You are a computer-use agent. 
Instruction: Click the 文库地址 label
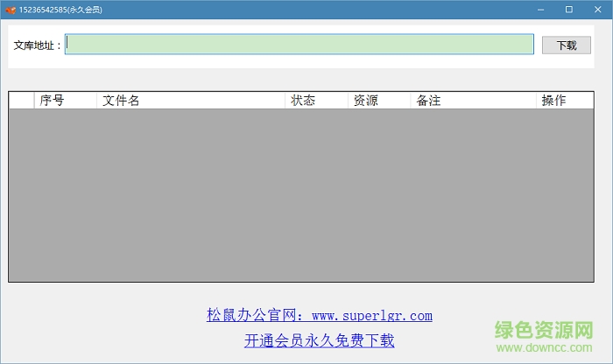tap(37, 45)
